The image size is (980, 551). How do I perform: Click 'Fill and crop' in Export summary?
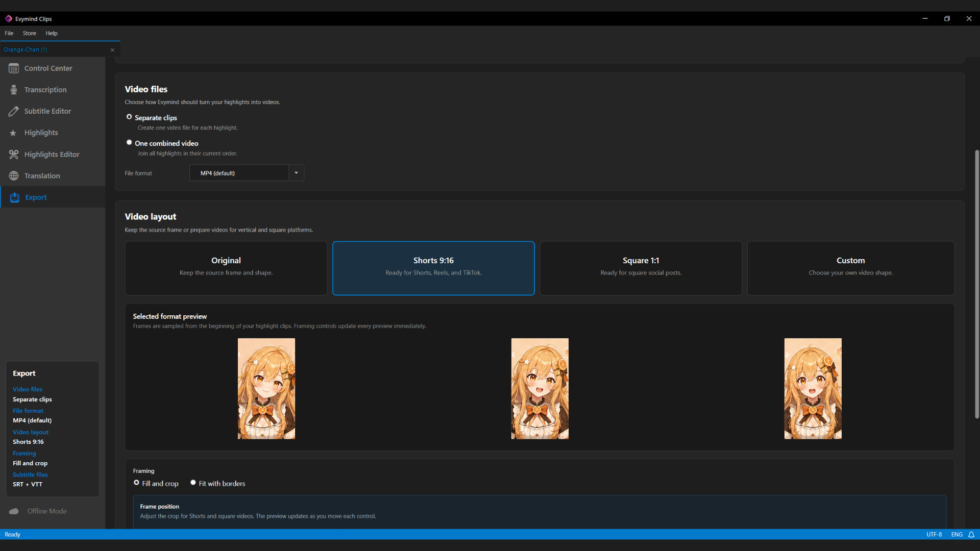[30, 463]
